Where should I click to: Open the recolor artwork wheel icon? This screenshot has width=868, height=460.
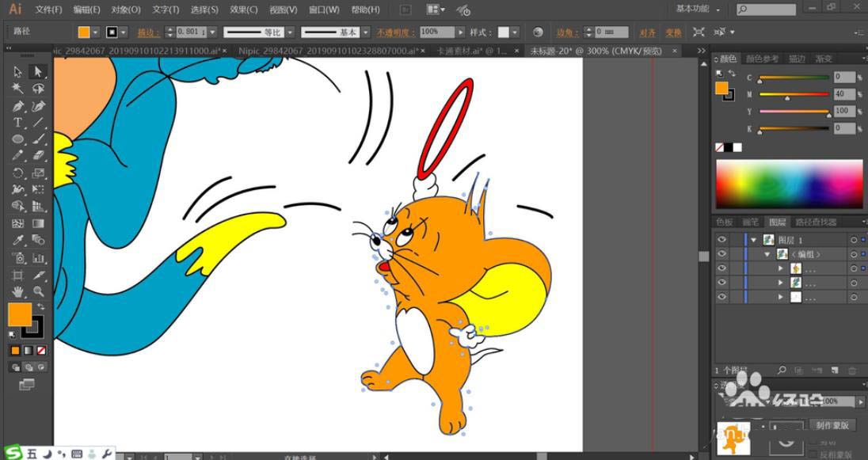pos(538,32)
